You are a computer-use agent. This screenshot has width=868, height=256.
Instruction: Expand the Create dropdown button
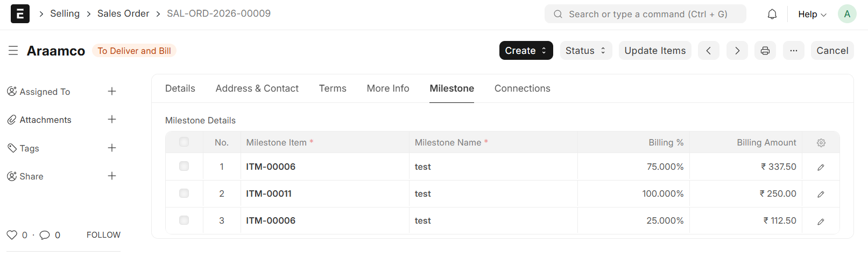point(526,51)
